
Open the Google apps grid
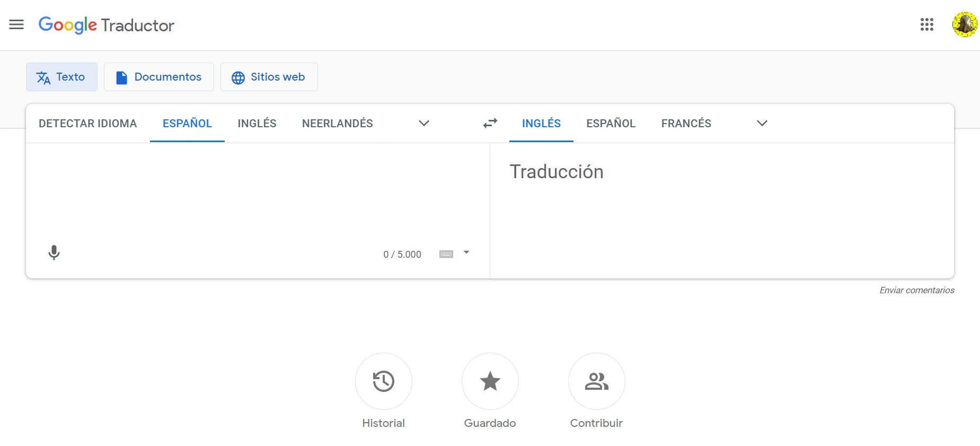pyautogui.click(x=926, y=24)
